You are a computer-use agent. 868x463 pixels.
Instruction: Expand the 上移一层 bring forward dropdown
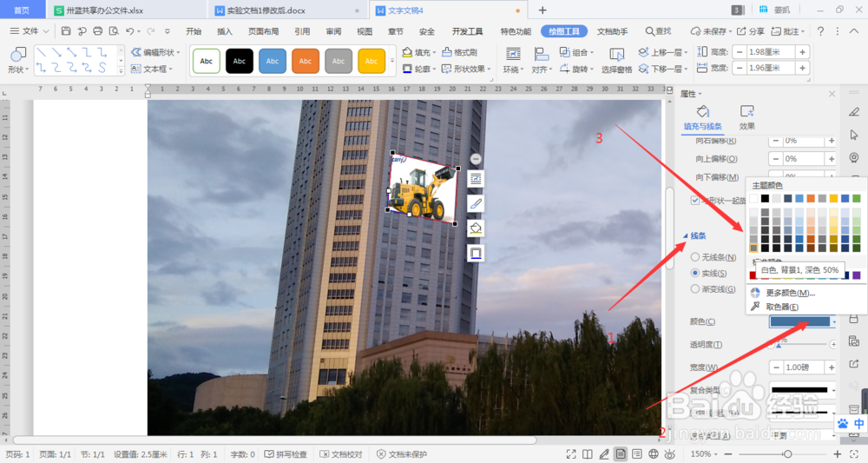coord(686,53)
